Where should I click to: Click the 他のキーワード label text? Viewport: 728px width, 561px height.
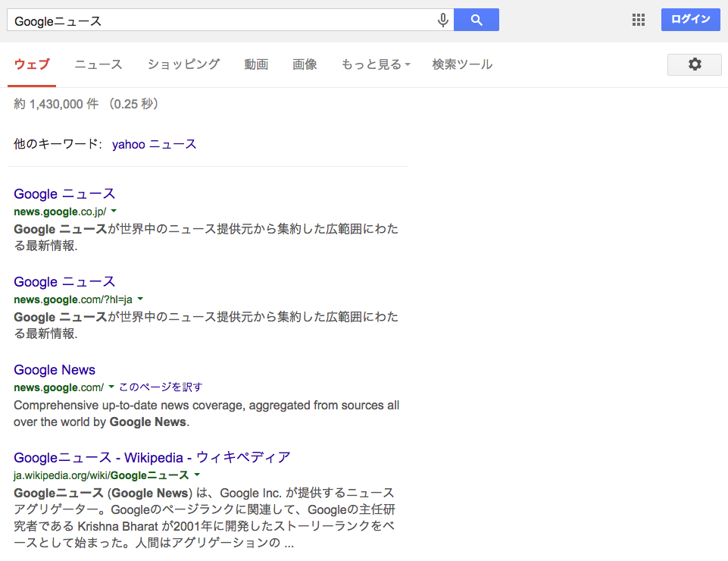(x=58, y=144)
